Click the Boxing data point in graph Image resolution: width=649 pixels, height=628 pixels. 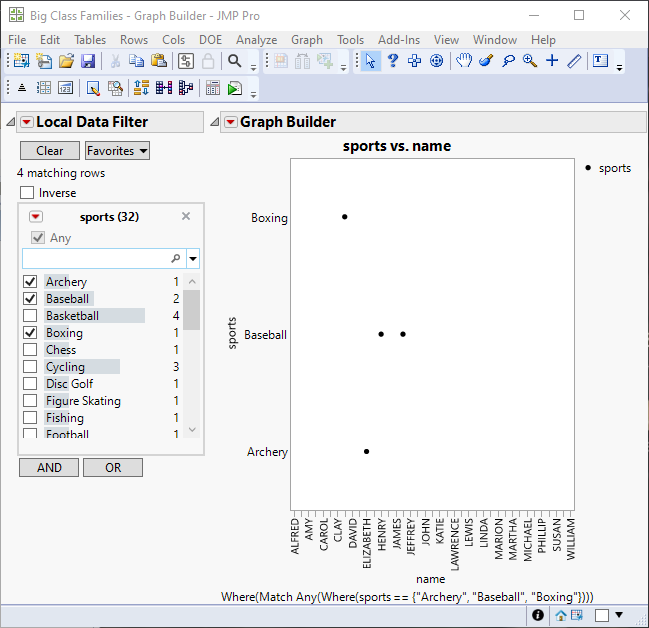pyautogui.click(x=345, y=217)
